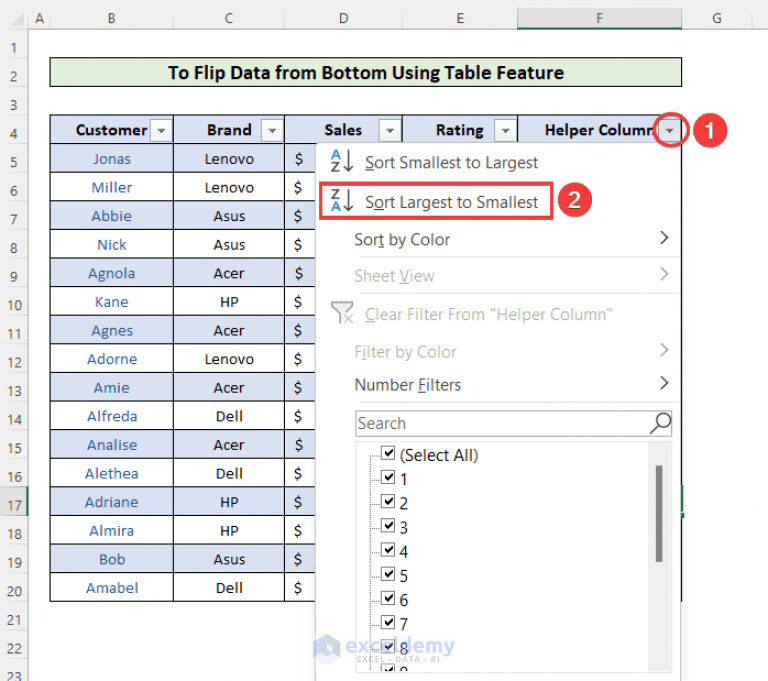Click the cell containing "Adriane"
Screen dimensions: 768x681
(x=112, y=502)
